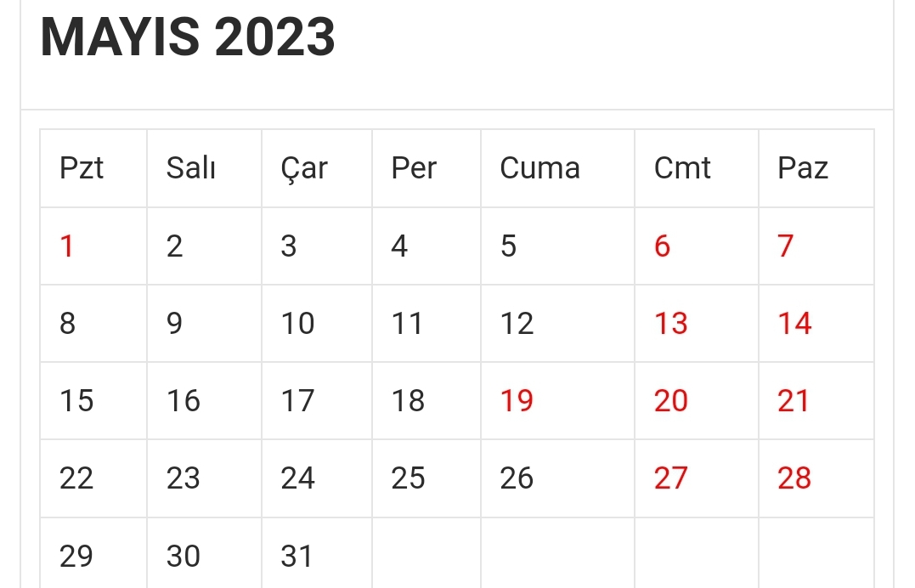
Task: Click on Sunday the 21st
Action: 794,401
